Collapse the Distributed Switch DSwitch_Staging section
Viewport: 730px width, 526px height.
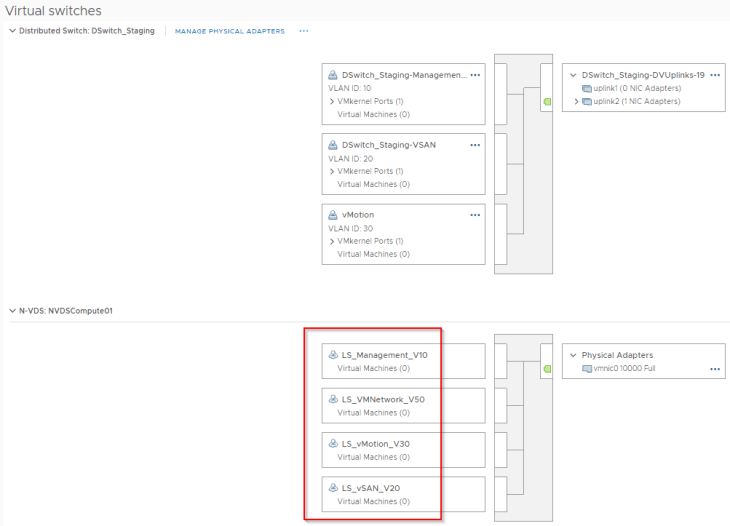point(11,31)
